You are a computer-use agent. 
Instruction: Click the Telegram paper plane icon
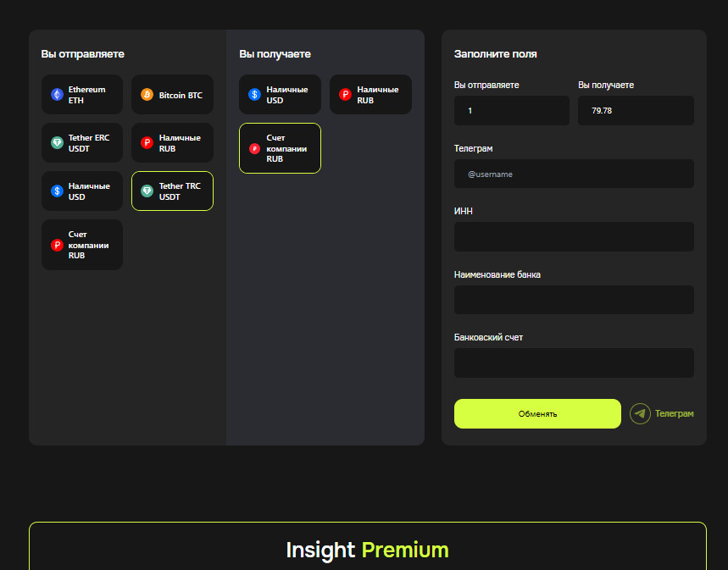640,413
